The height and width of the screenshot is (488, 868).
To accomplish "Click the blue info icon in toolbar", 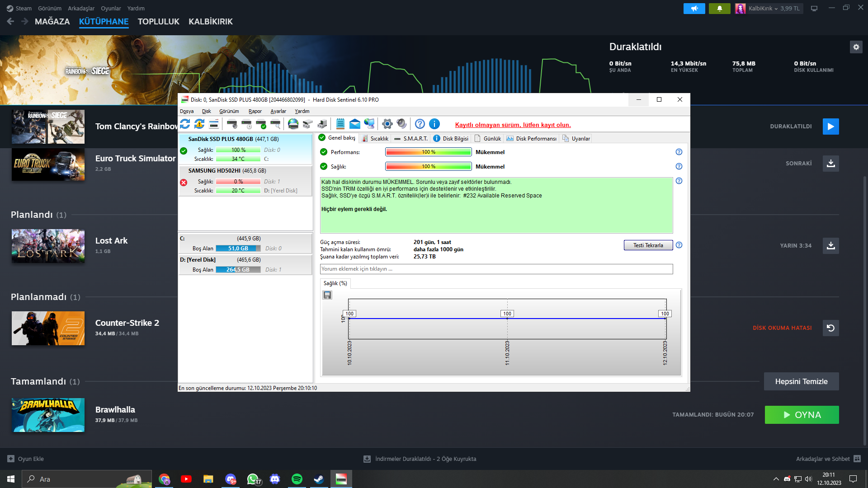I will 434,124.
